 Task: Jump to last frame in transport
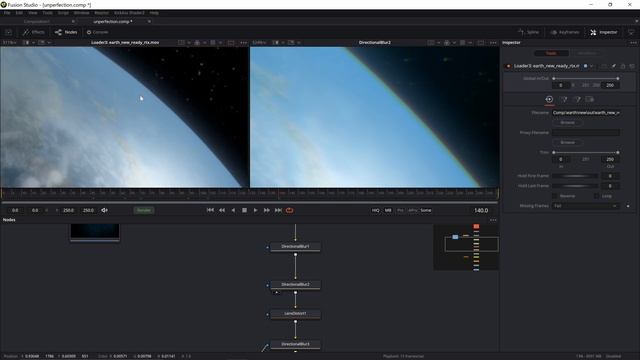pyautogui.click(x=278, y=210)
